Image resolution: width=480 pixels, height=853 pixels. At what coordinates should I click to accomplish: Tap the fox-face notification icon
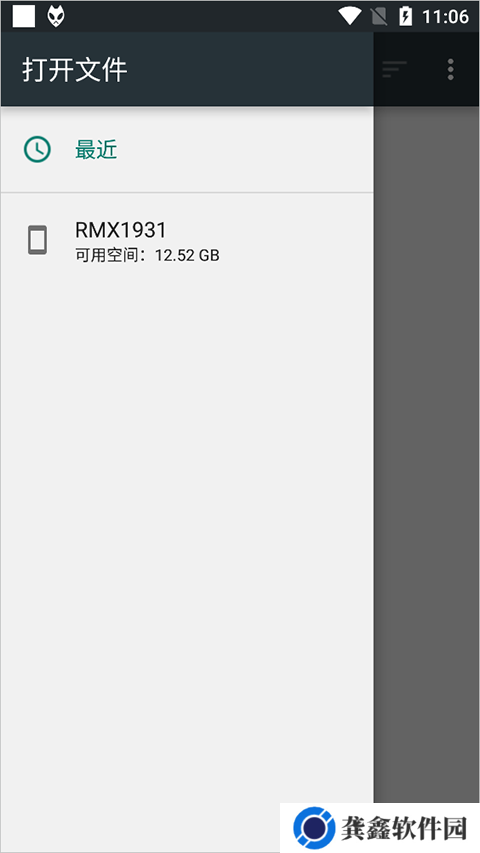coord(56,16)
